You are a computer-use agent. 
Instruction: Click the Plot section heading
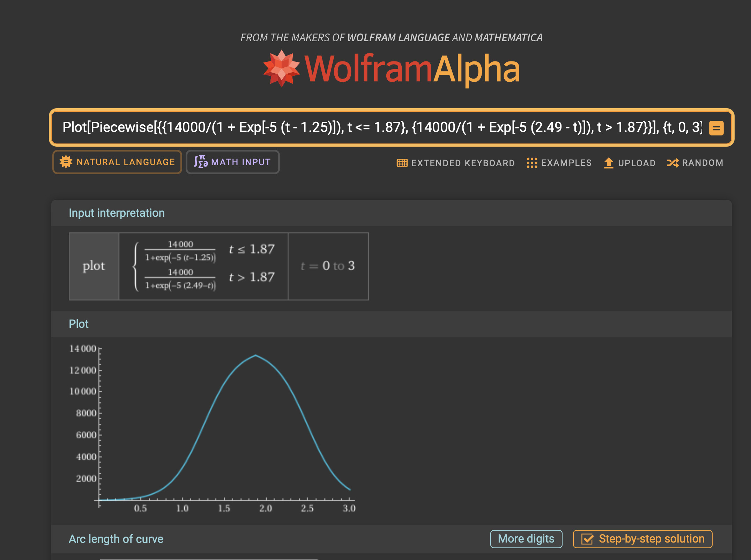point(79,324)
